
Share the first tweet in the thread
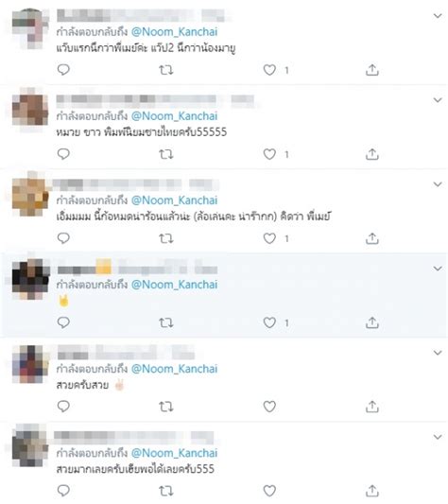[372, 70]
